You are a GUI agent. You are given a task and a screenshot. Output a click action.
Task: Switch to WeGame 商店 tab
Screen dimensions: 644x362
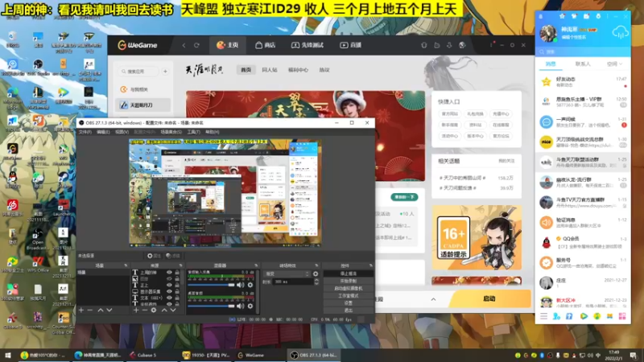click(x=266, y=45)
